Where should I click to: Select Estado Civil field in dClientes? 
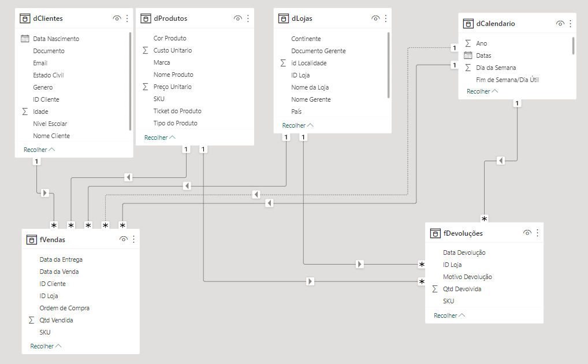coord(49,75)
